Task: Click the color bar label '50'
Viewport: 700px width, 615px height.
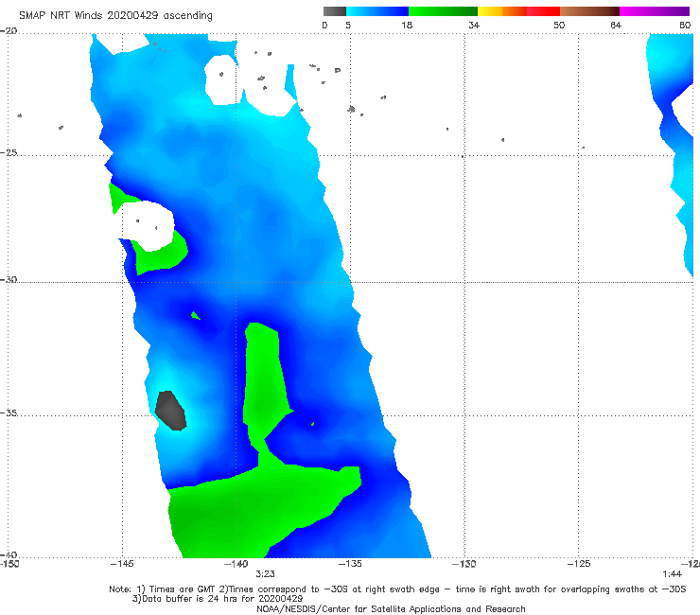Action: click(x=559, y=26)
